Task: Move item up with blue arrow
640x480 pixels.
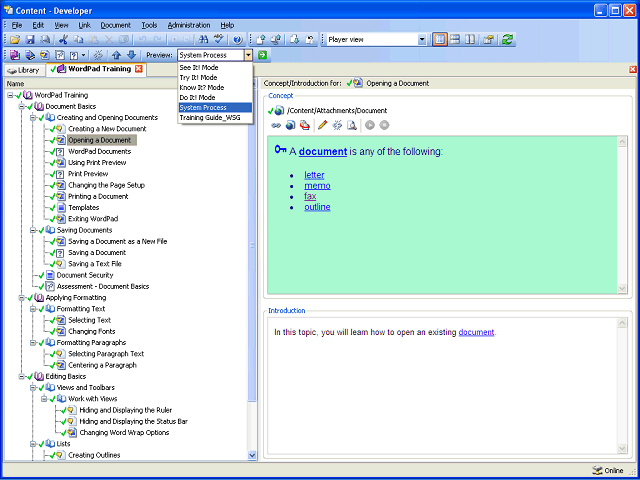Action: 117,55
